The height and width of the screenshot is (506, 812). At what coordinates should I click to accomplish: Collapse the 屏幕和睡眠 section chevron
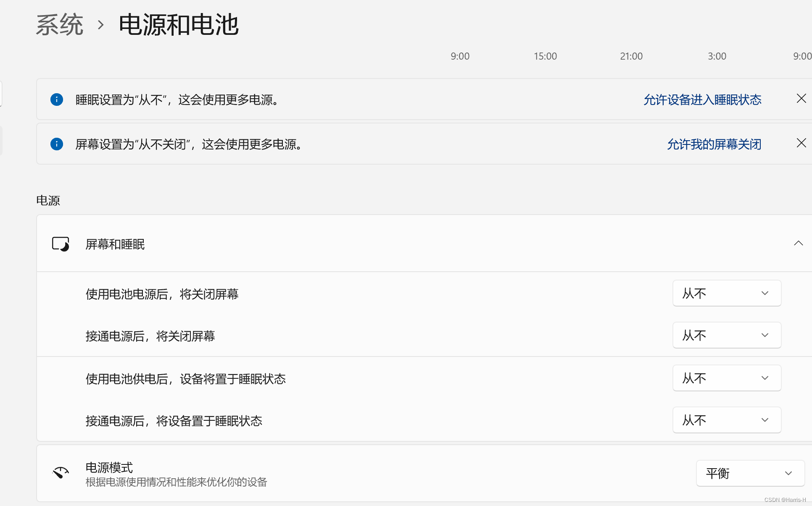click(x=798, y=244)
